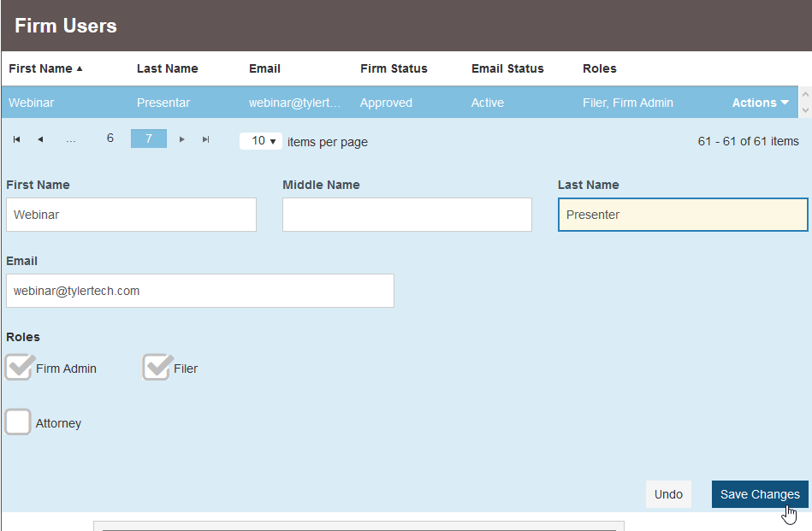Viewport: 812px width, 531px height.
Task: Sort by Firm Status column header
Action: (x=394, y=68)
